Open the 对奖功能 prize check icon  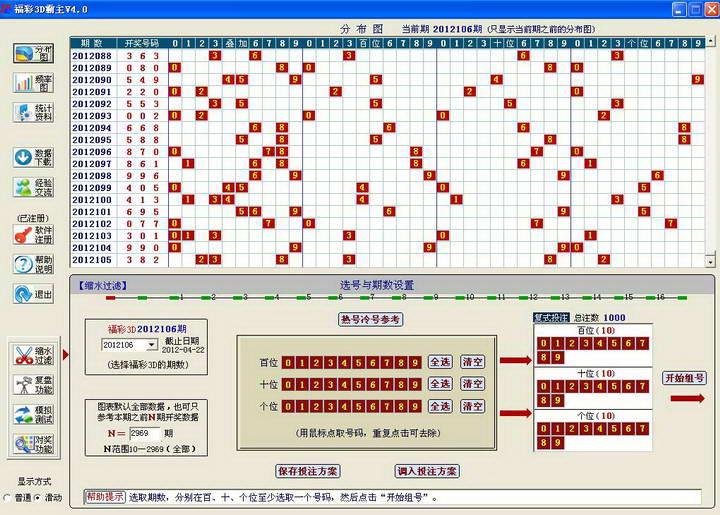[x=34, y=444]
